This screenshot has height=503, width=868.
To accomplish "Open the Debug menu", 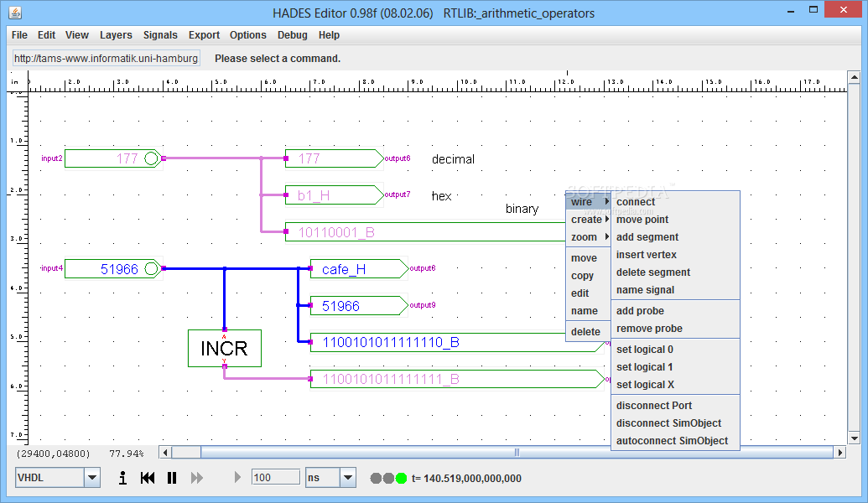I will click(x=293, y=35).
